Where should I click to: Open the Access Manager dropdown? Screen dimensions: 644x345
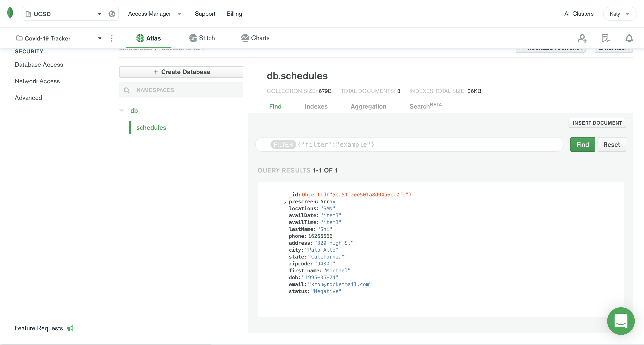tap(154, 14)
